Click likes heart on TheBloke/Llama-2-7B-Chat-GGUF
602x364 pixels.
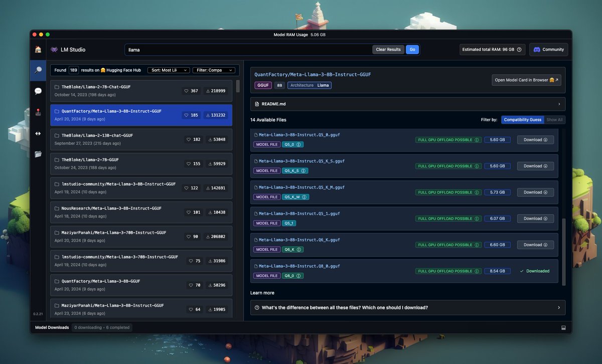coord(187,91)
